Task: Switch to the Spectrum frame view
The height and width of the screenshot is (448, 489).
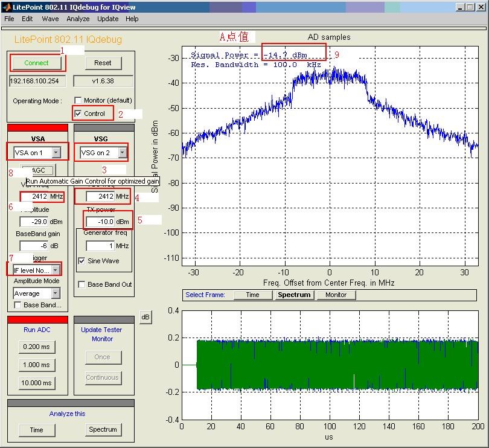Action: point(293,295)
